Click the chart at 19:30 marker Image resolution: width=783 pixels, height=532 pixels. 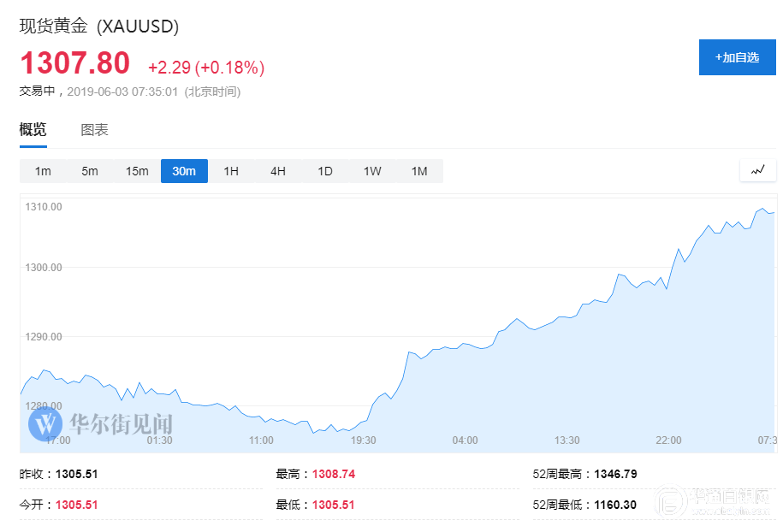[363, 440]
